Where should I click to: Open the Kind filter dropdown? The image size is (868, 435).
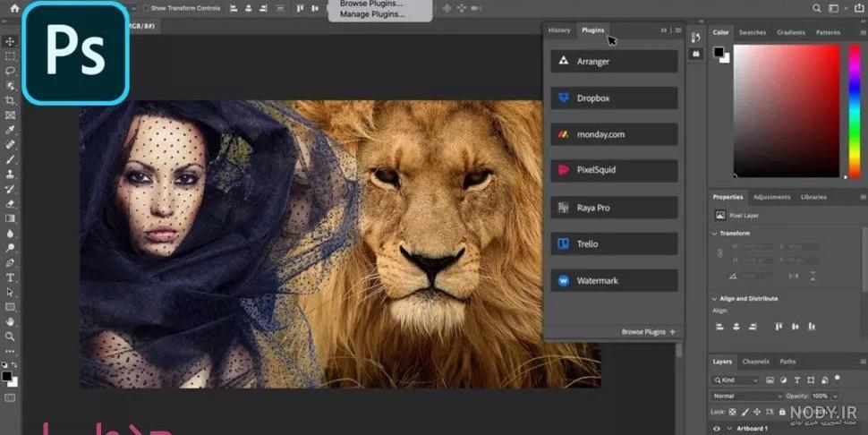[736, 380]
